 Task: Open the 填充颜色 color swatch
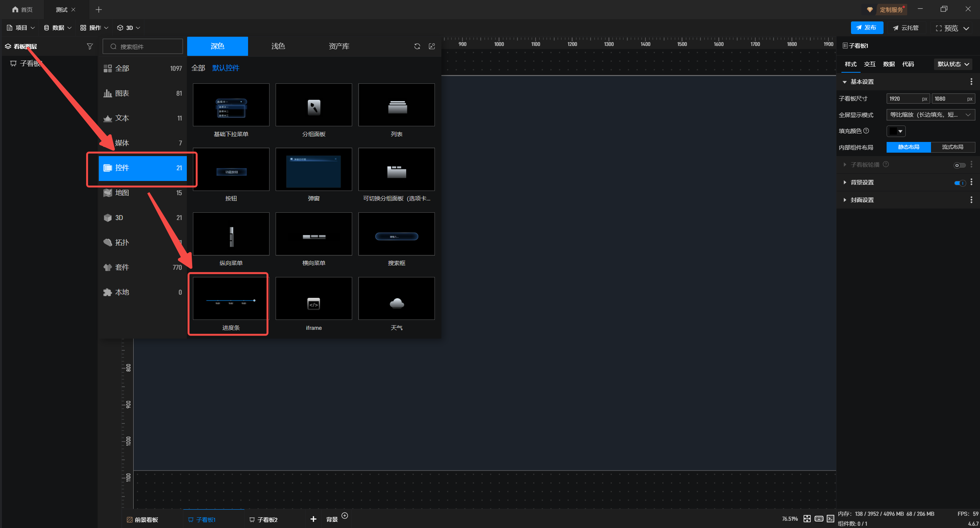[x=896, y=131]
